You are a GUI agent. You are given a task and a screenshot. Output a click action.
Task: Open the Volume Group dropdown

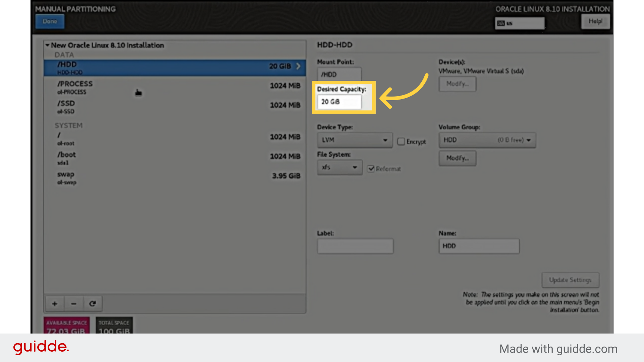[x=487, y=140]
